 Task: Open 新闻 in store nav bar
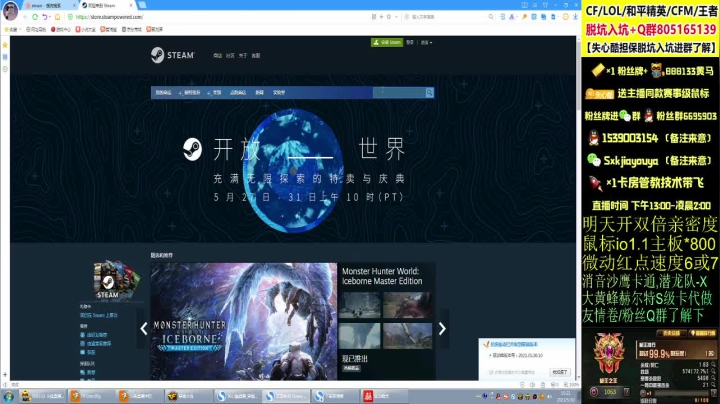pyautogui.click(x=259, y=93)
